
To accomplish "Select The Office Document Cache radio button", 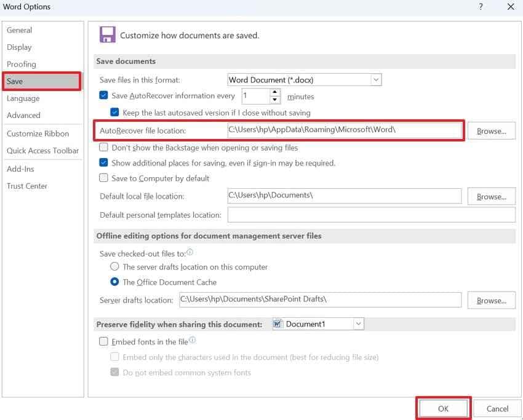I will coord(114,282).
